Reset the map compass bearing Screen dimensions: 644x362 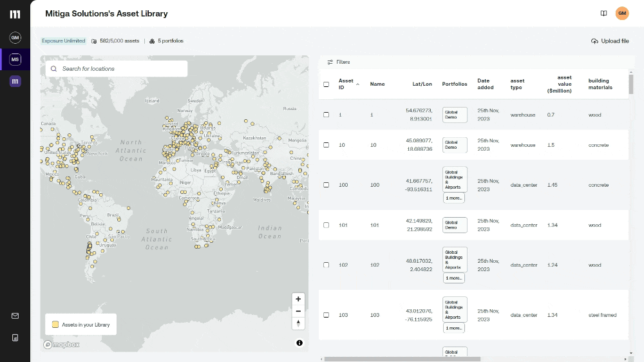coord(298,323)
